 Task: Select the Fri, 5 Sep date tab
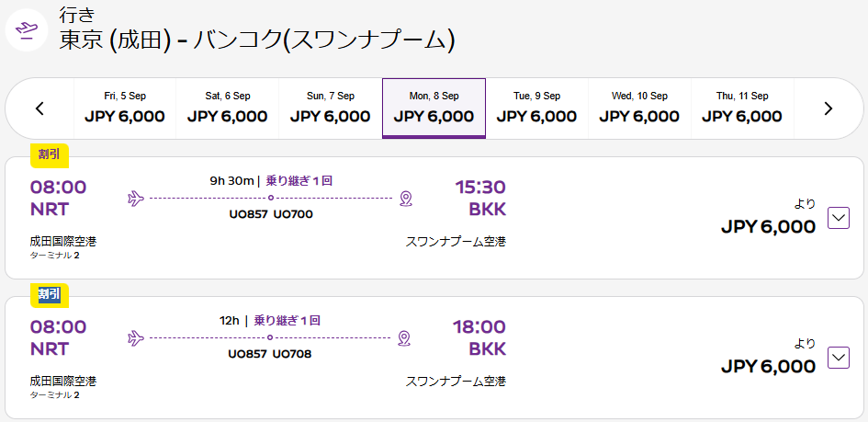point(125,108)
